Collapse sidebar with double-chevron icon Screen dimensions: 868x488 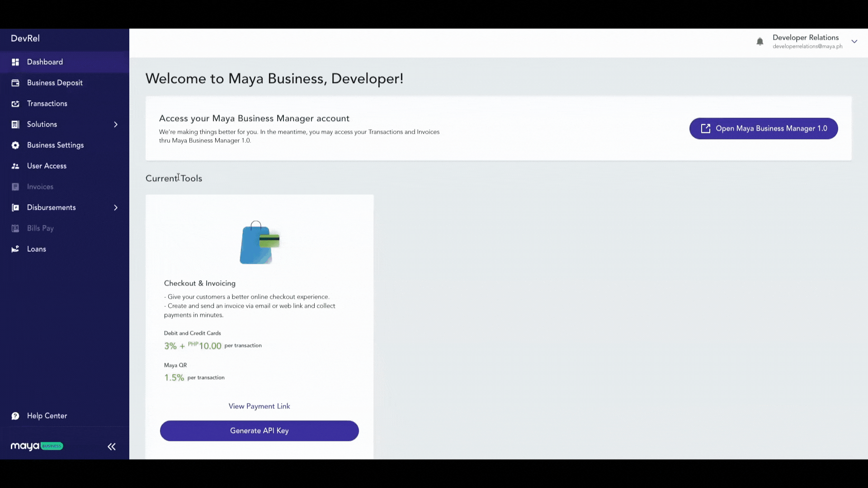112,446
